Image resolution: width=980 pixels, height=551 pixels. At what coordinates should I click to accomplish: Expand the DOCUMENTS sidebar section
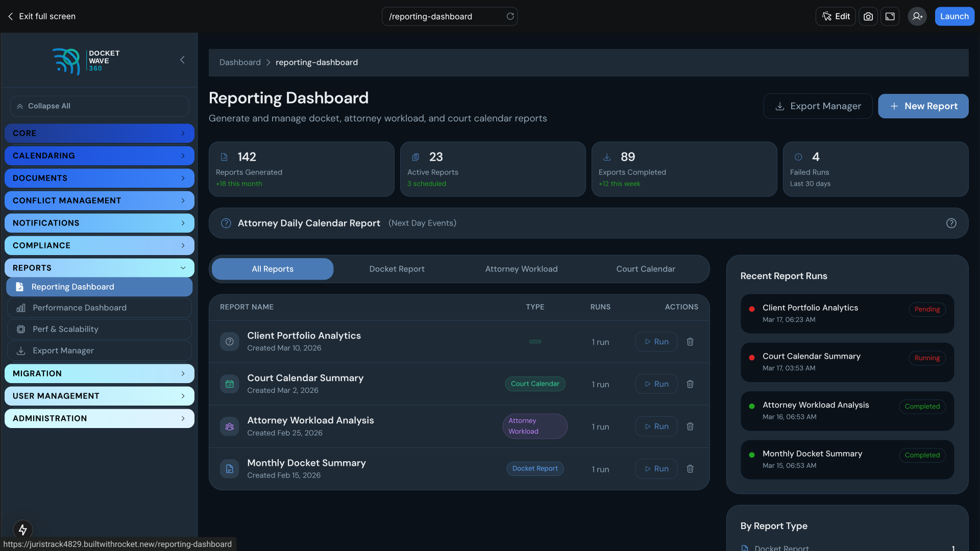[x=99, y=178]
